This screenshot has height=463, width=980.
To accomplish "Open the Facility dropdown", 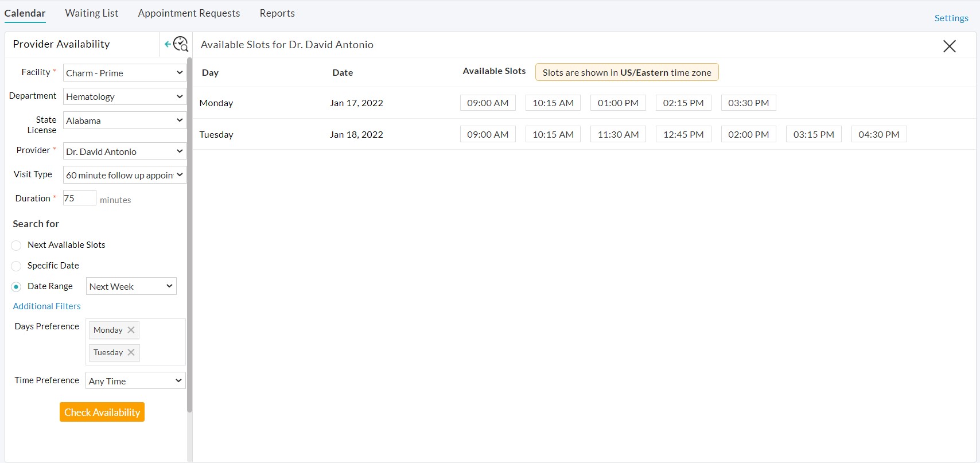I will [125, 73].
